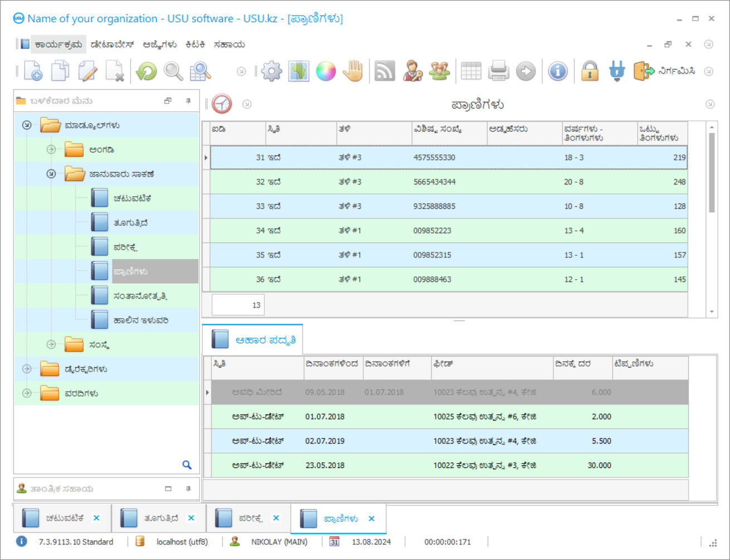
Task: Click the blue information icon in toolbar
Action: 558,71
